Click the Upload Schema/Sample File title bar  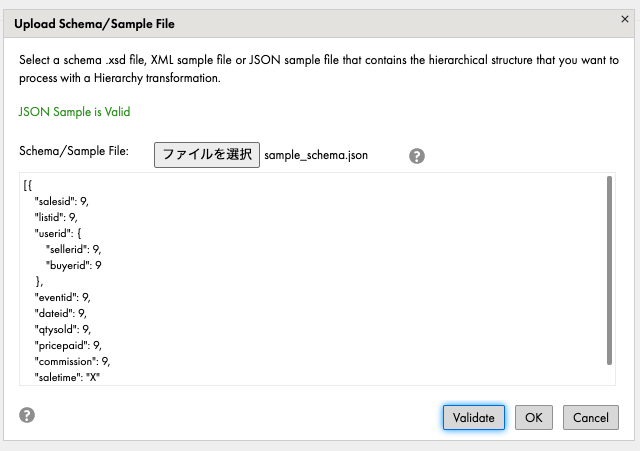click(x=319, y=24)
